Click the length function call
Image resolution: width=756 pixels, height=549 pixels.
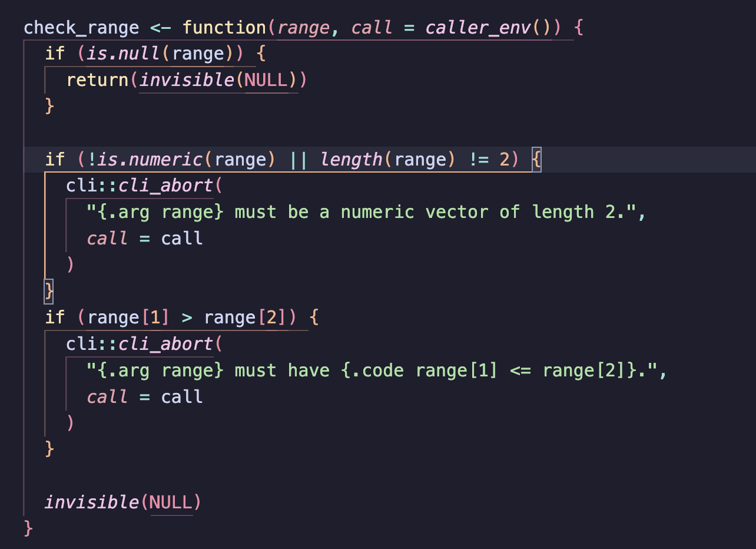(x=351, y=159)
